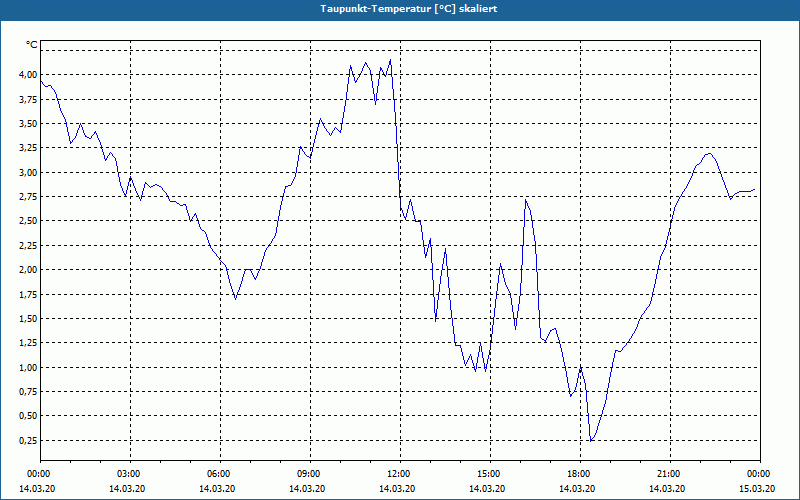Select the 4,00 y-axis value
800x500 pixels.
click(28, 75)
